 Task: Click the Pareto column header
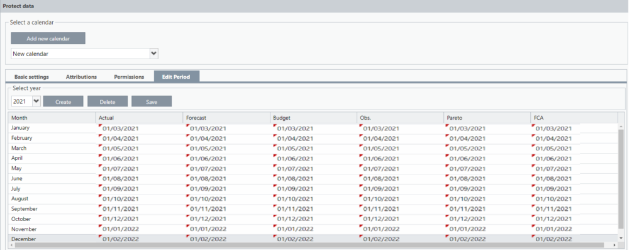487,118
